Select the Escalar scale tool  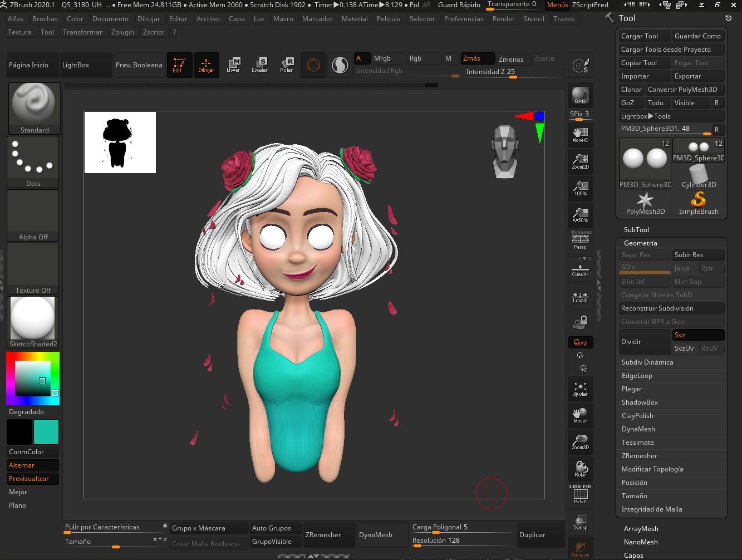pyautogui.click(x=260, y=65)
